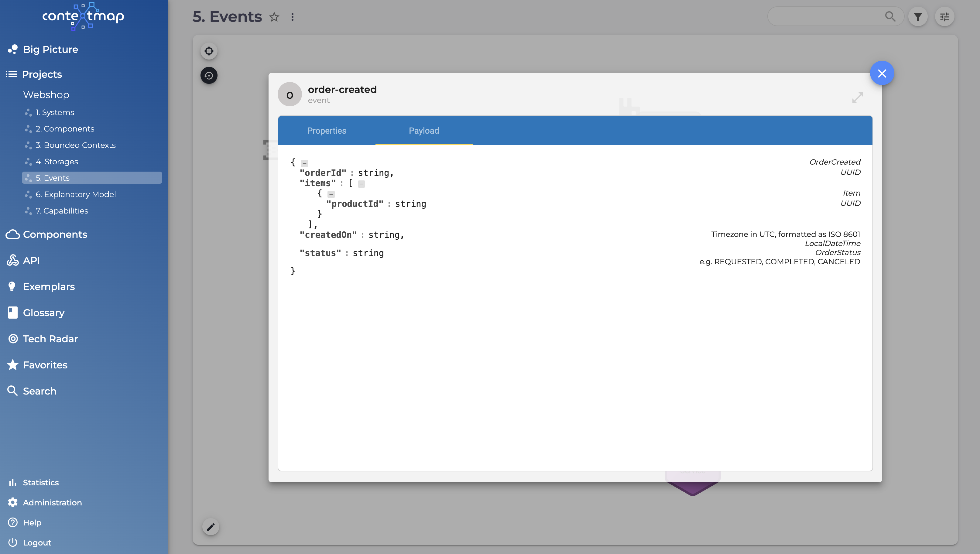Open 6. Explanatory Model diagram

coord(76,194)
